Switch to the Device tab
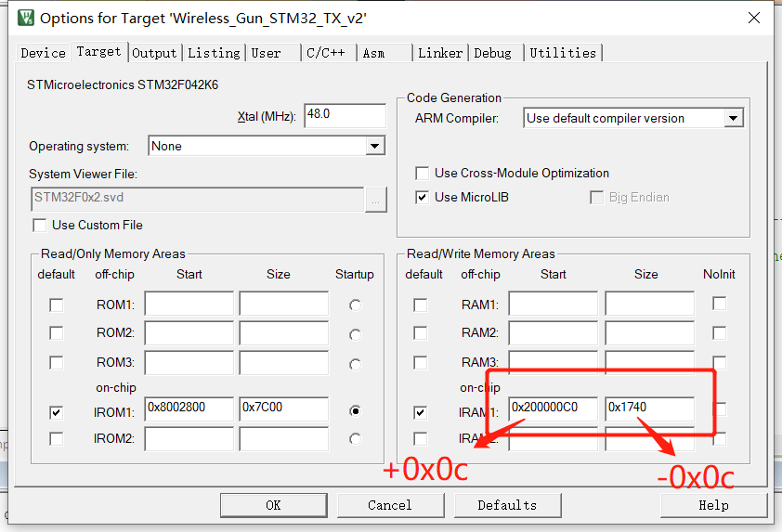Screen dimensions: 782x532 coord(43,53)
